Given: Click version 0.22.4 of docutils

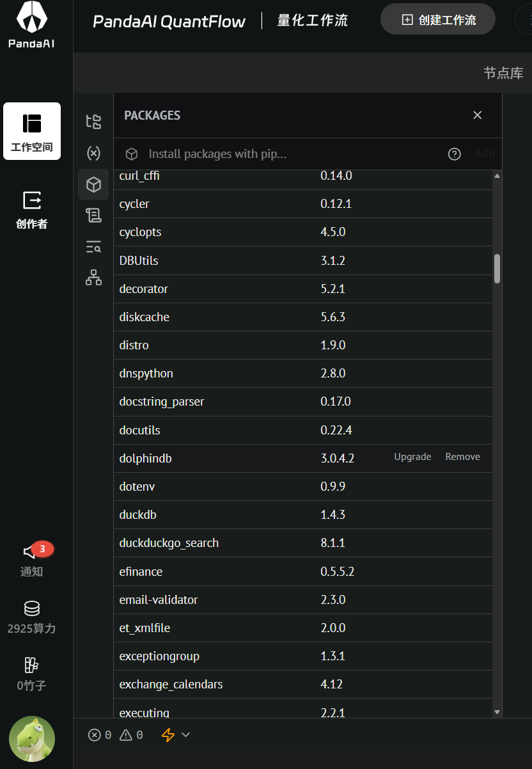Looking at the screenshot, I should 336,430.
